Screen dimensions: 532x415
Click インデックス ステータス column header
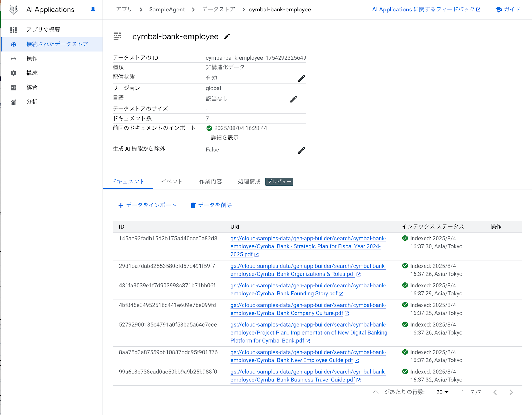click(433, 227)
